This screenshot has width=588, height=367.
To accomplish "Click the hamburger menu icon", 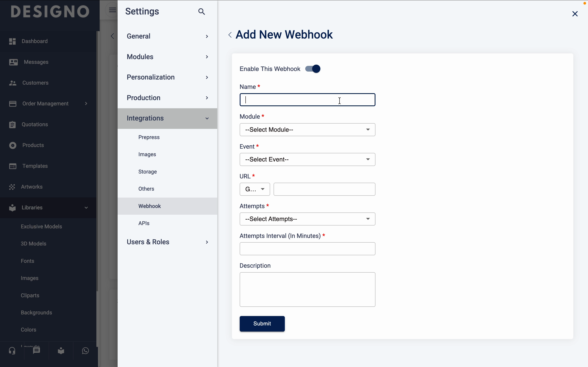I will (x=112, y=10).
